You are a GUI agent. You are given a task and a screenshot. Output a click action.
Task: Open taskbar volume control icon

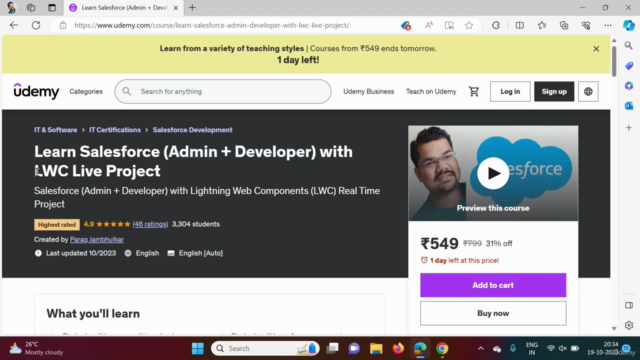563,348
